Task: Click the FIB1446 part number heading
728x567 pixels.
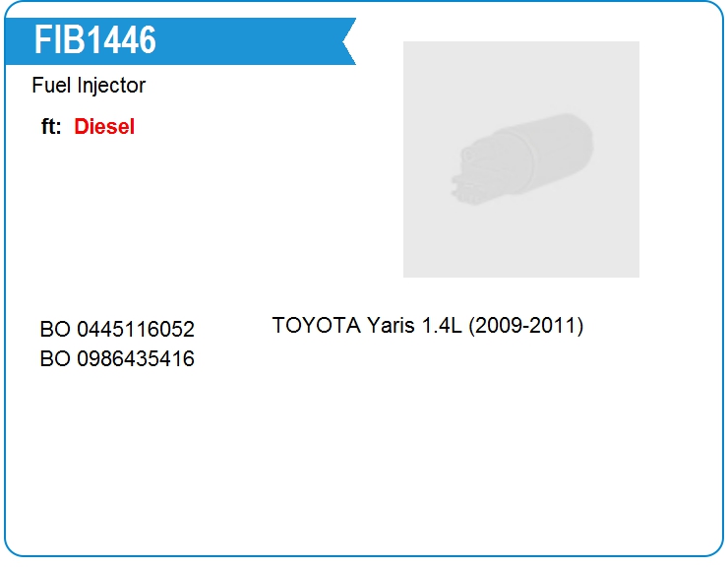Action: click(95, 40)
